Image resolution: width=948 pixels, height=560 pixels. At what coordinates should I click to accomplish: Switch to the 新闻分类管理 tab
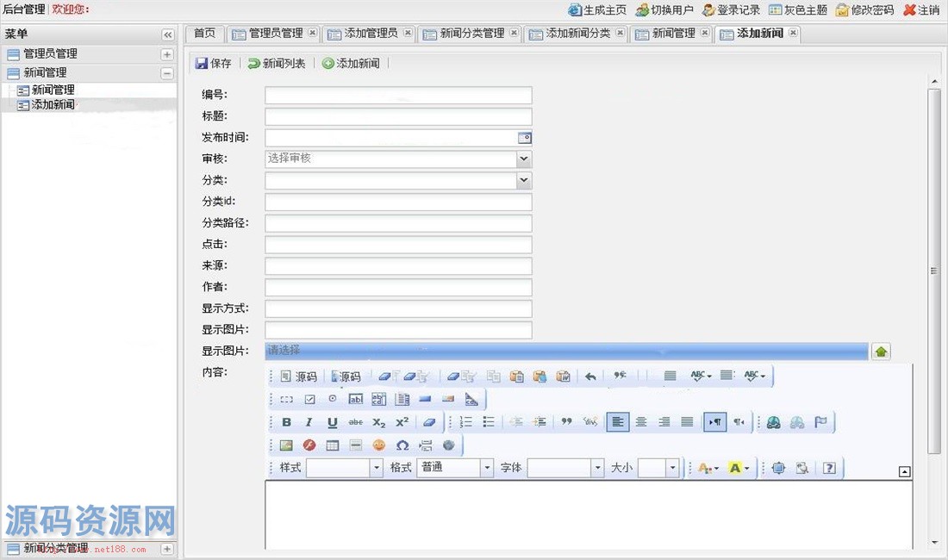(471, 34)
